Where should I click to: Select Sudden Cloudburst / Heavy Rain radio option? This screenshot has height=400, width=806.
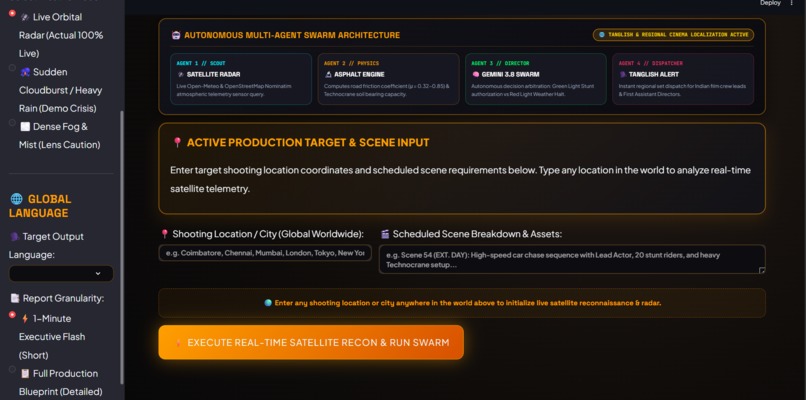tap(12, 68)
